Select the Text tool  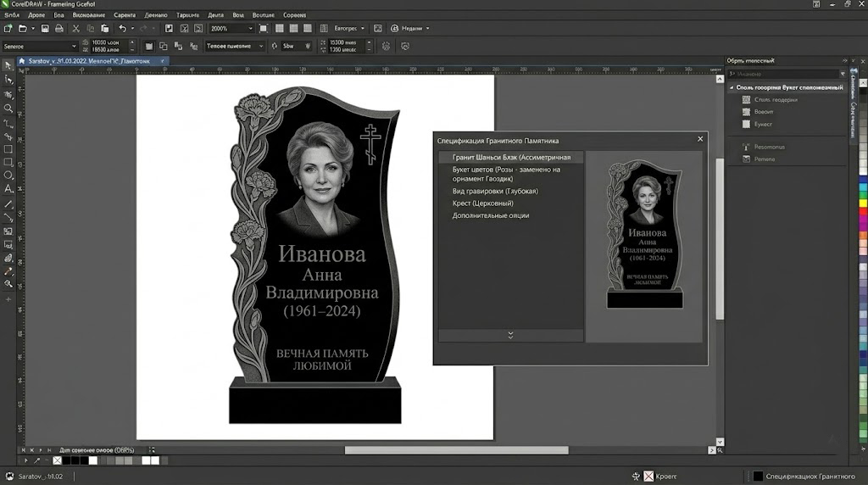point(8,188)
